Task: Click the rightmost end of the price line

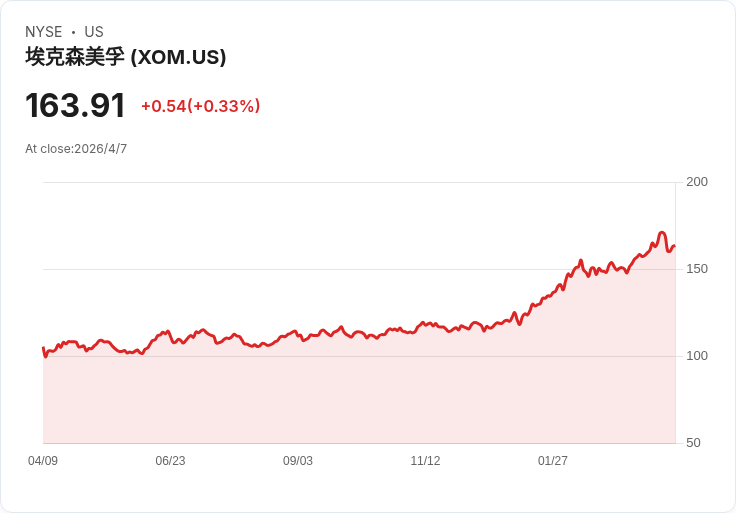Action: point(674,246)
